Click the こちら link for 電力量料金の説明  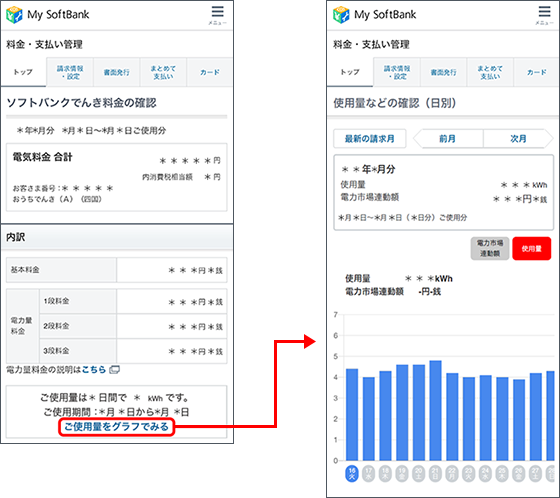point(94,369)
